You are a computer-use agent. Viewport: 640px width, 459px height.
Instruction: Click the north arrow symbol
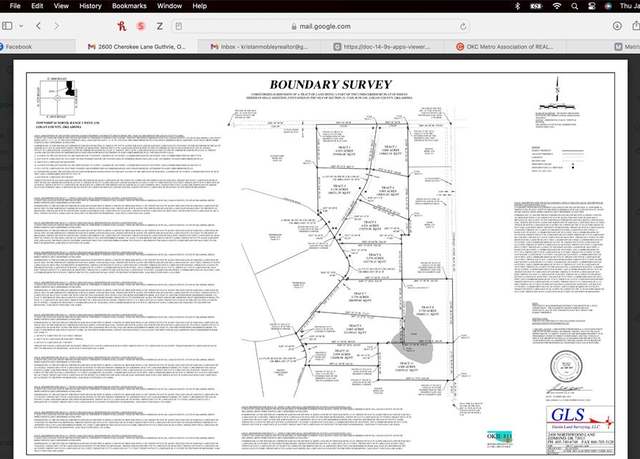(557, 89)
